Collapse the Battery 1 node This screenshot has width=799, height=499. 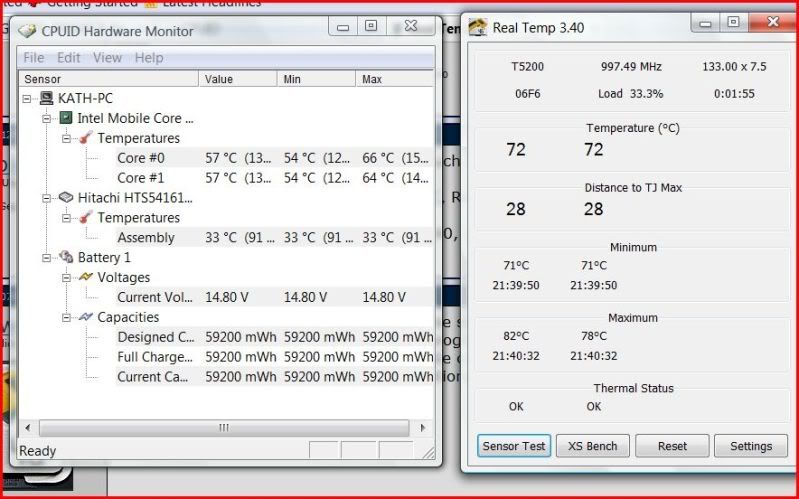46,257
